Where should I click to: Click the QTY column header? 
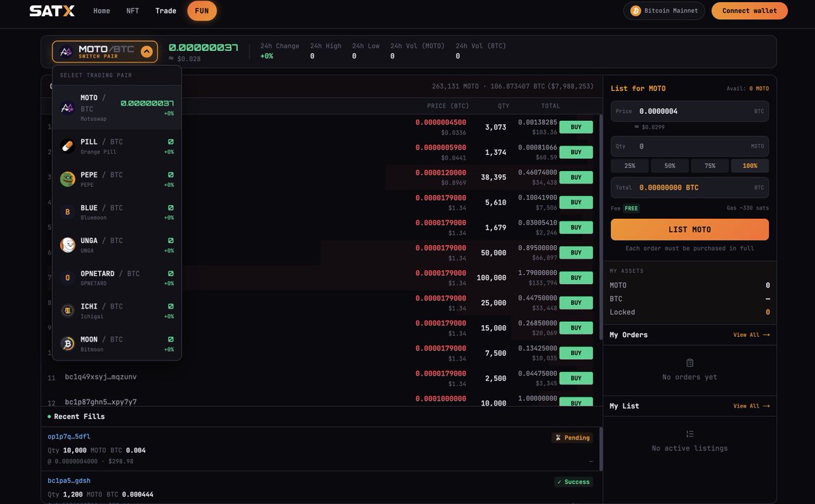tap(503, 106)
